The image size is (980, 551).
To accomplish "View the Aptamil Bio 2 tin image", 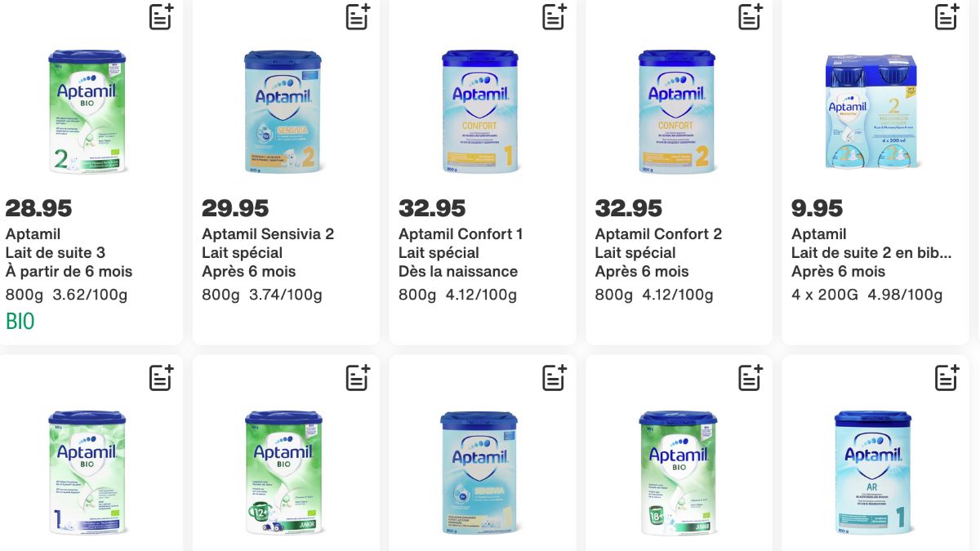I will (87, 112).
